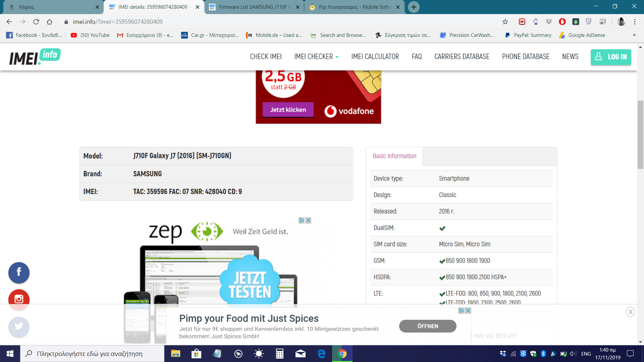The height and width of the screenshot is (362, 644).
Task: Open PayPal: Summary bookmark
Action: 527,35
